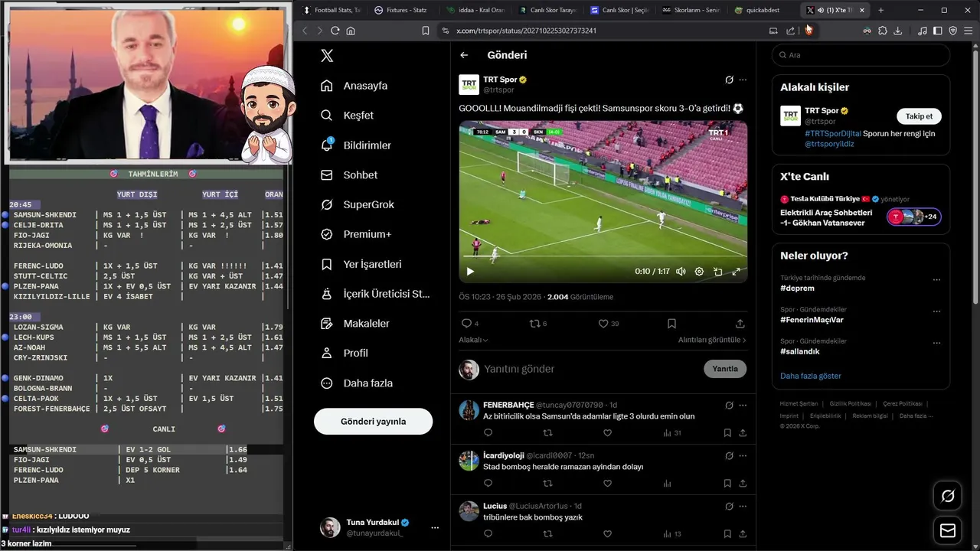The image size is (980, 551).
Task: Open Sohbet messages
Action: pos(350,175)
